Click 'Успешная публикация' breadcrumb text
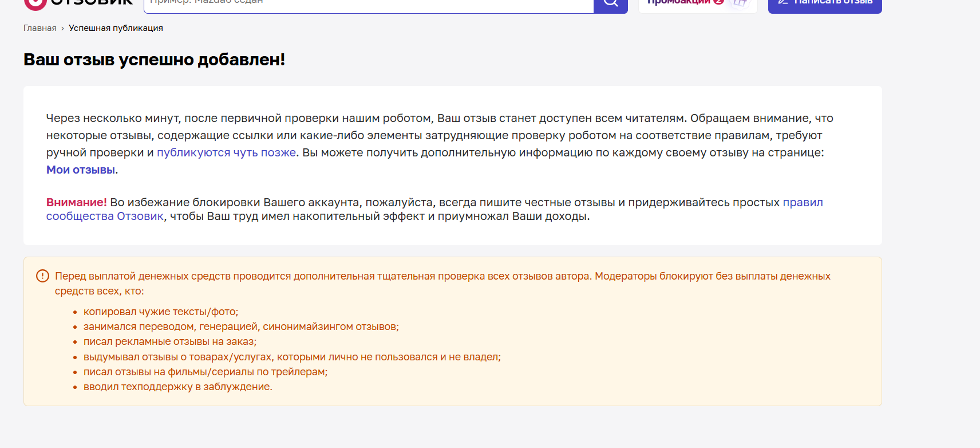Image resolution: width=980 pixels, height=448 pixels. [x=116, y=28]
